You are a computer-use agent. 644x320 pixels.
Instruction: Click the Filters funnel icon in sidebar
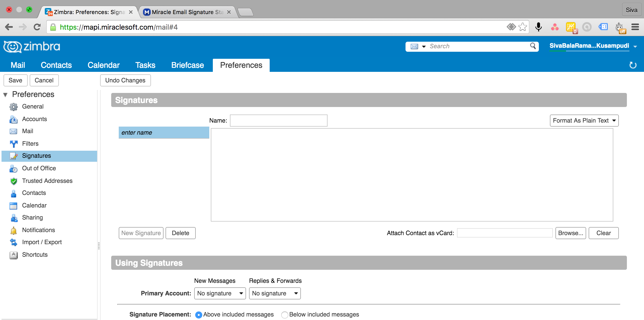pos(14,144)
